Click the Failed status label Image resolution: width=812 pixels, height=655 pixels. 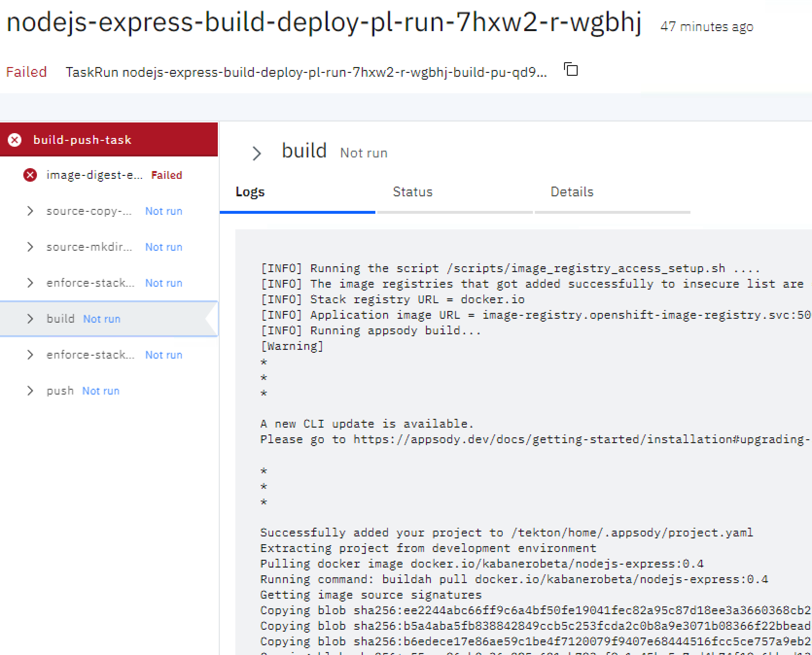click(26, 71)
